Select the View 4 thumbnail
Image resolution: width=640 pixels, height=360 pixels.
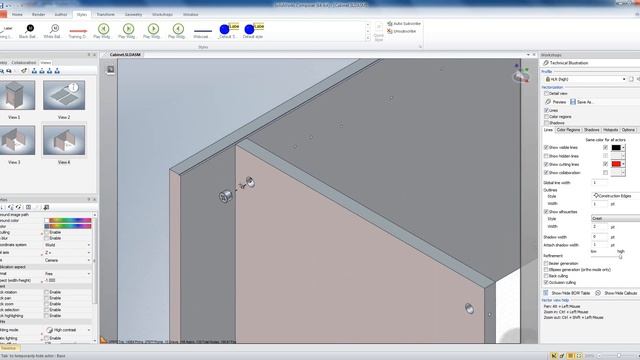(x=64, y=140)
